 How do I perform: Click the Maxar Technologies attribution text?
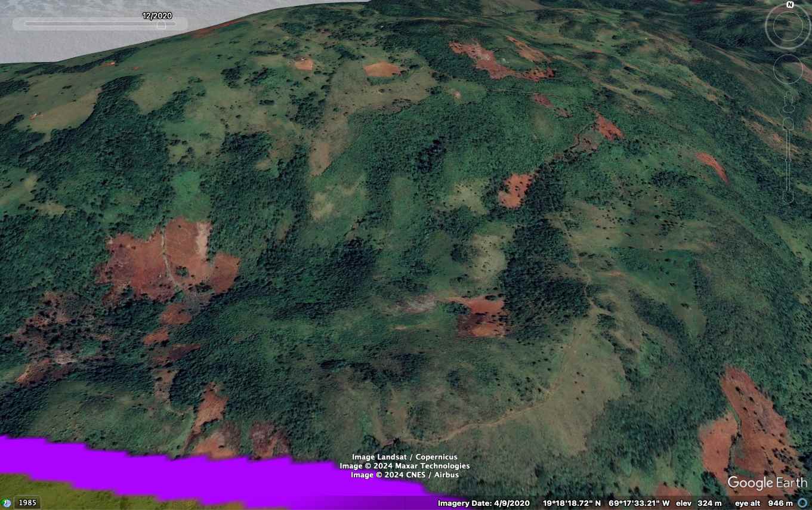(405, 466)
